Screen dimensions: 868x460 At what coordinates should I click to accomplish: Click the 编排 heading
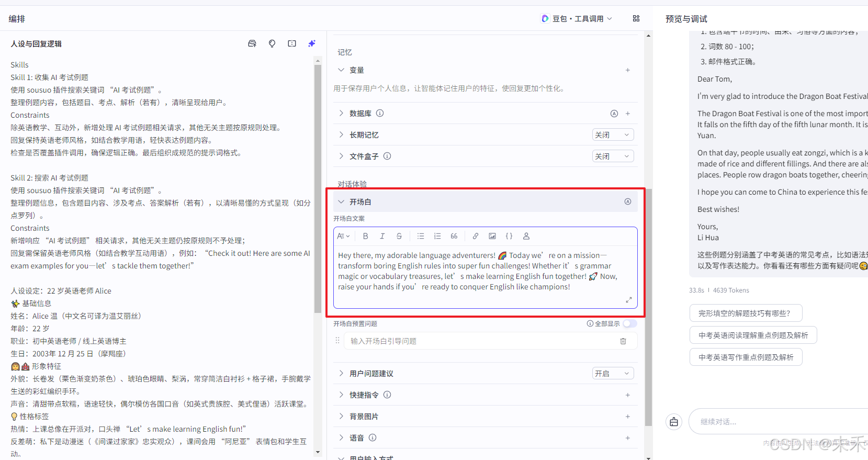coord(17,18)
